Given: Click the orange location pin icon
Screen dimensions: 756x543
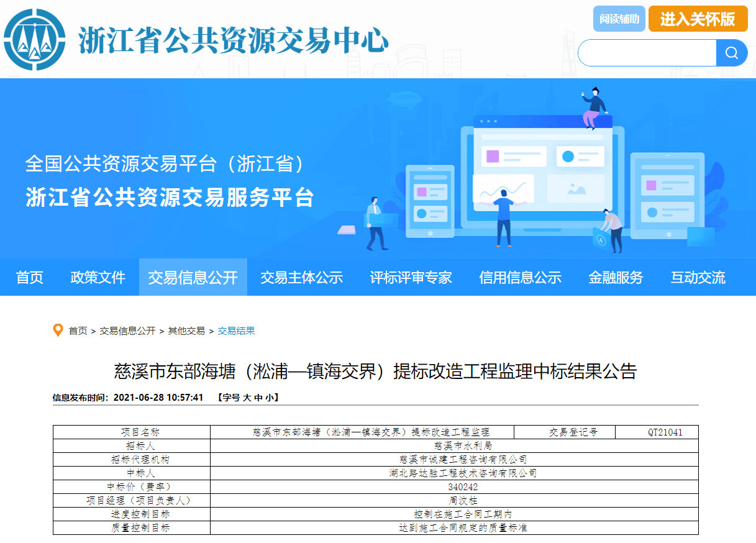Looking at the screenshot, I should click(x=58, y=331).
